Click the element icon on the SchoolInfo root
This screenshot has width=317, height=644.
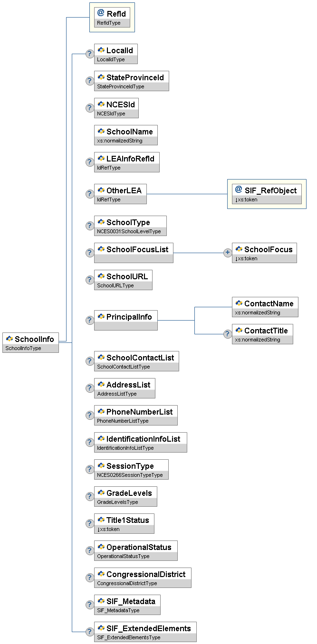(9, 339)
